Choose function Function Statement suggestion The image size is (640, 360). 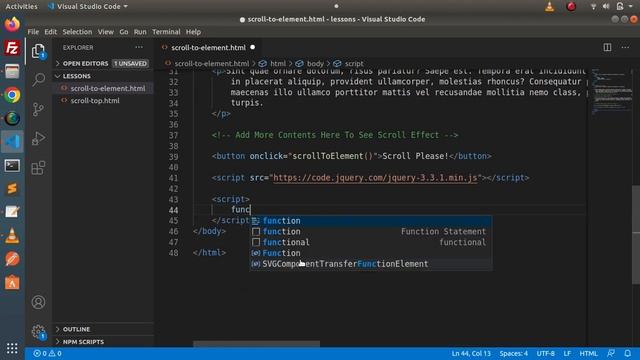(x=371, y=231)
